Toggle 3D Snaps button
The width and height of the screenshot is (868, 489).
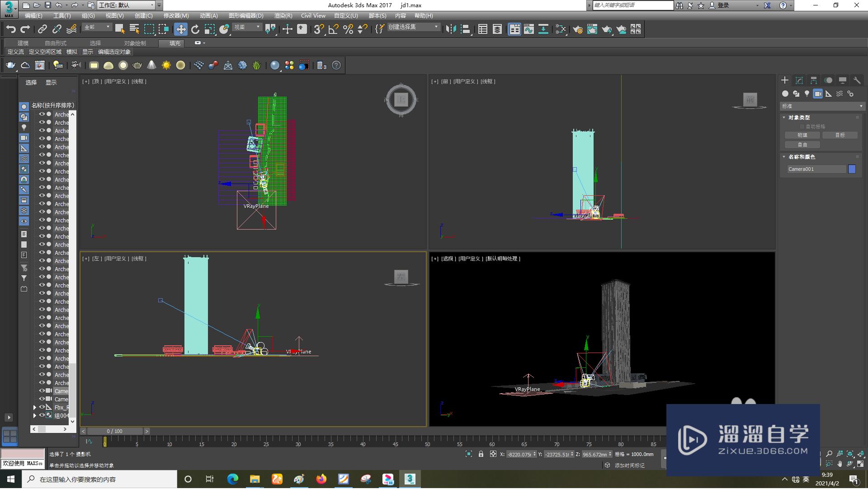click(319, 29)
